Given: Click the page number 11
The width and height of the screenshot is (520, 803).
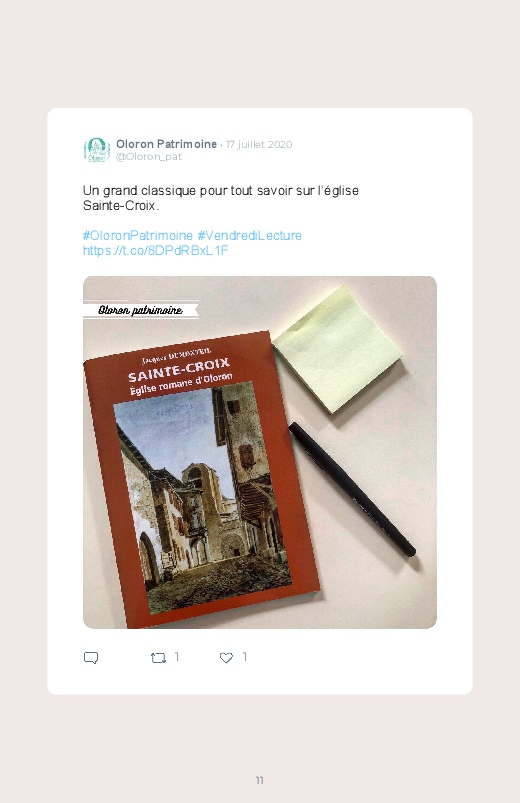Looking at the screenshot, I should click(x=260, y=780).
